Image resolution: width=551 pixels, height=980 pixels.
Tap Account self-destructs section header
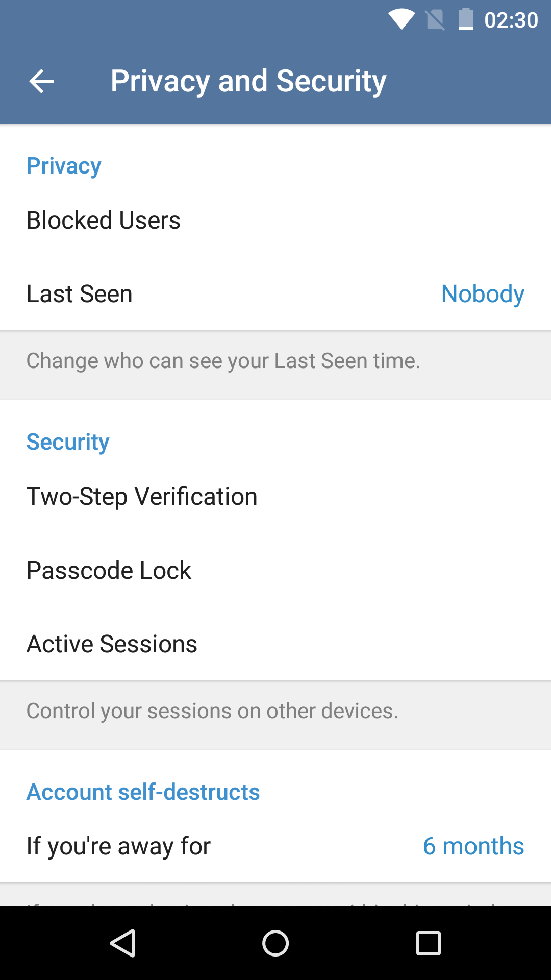point(143,792)
